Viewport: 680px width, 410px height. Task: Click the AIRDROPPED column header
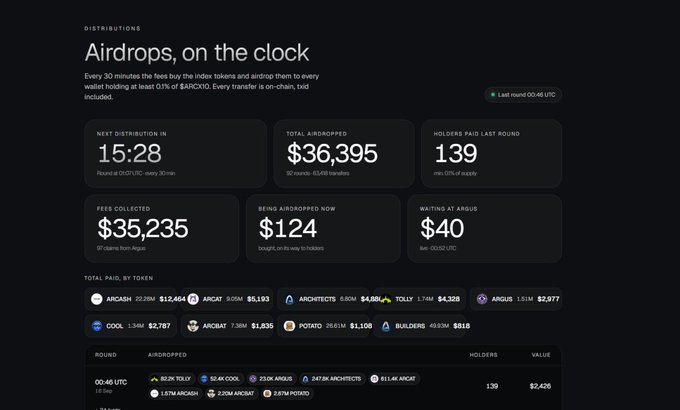point(167,355)
